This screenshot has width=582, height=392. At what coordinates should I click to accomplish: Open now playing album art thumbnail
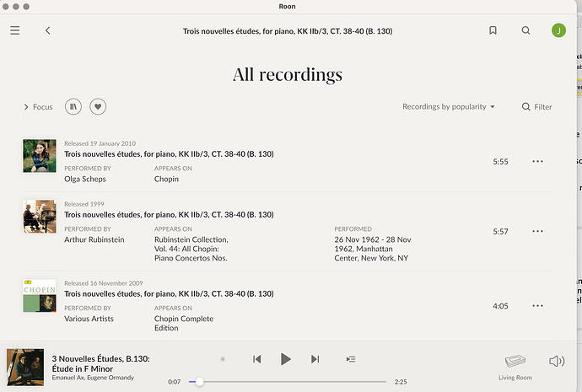click(x=25, y=368)
